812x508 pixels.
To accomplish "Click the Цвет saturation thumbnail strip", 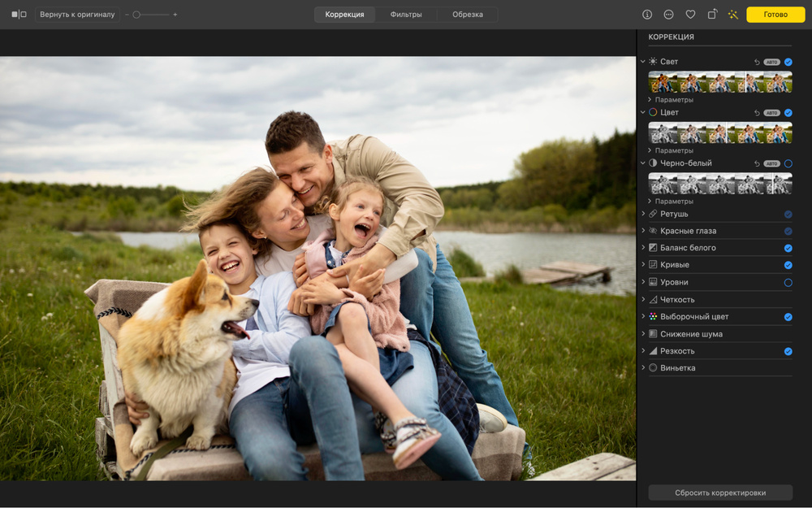I will (x=719, y=132).
